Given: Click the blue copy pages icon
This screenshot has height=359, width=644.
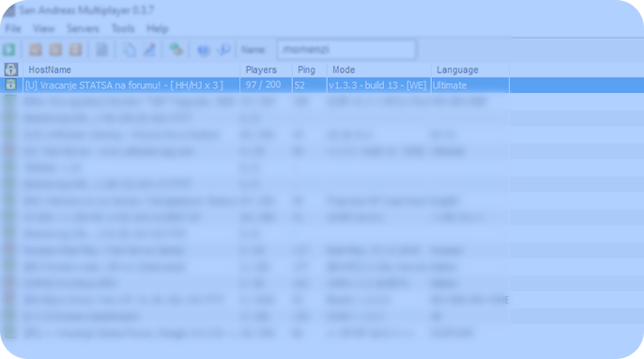Looking at the screenshot, I should [x=130, y=50].
